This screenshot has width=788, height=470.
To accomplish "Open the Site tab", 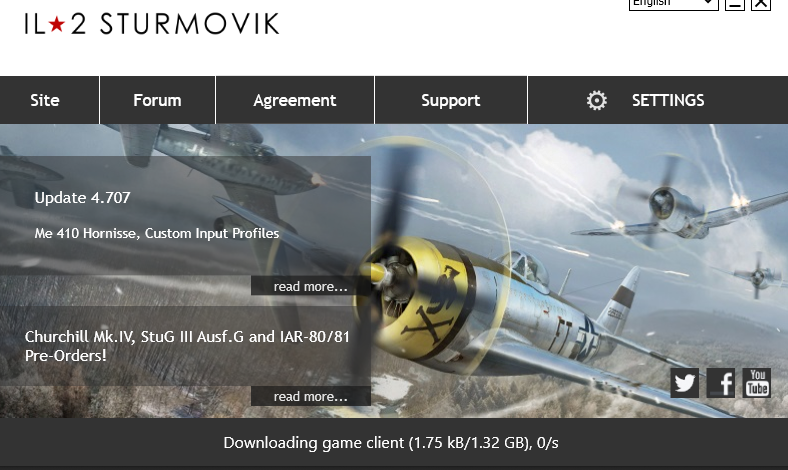I will [49, 100].
